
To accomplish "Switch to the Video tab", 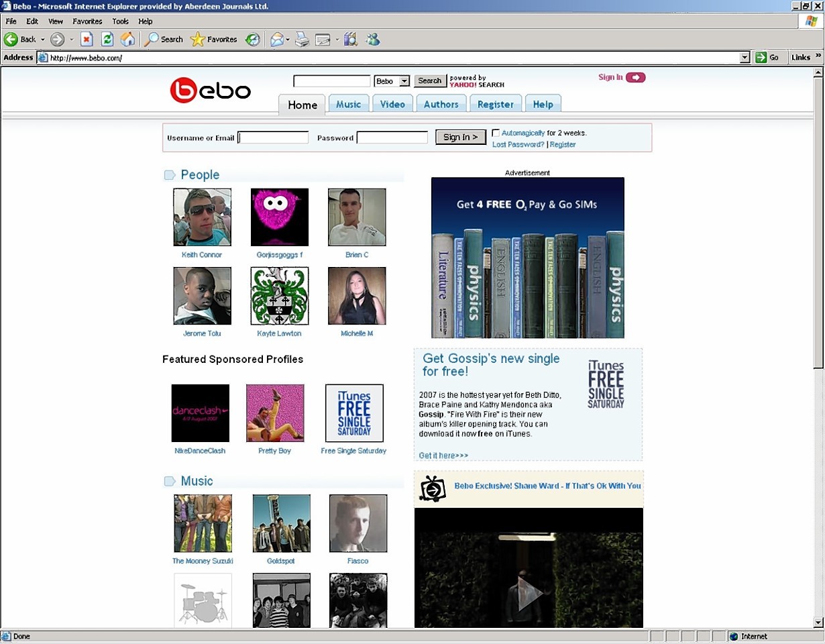I will click(392, 104).
